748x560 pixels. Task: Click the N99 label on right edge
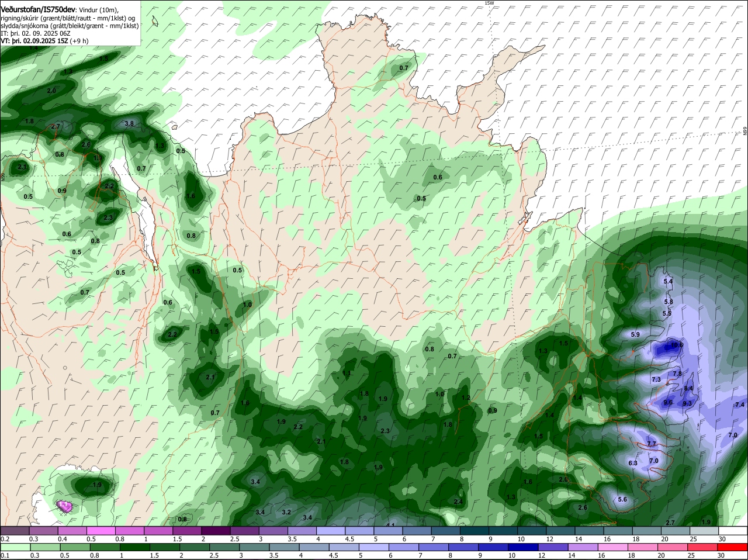tap(745, 132)
